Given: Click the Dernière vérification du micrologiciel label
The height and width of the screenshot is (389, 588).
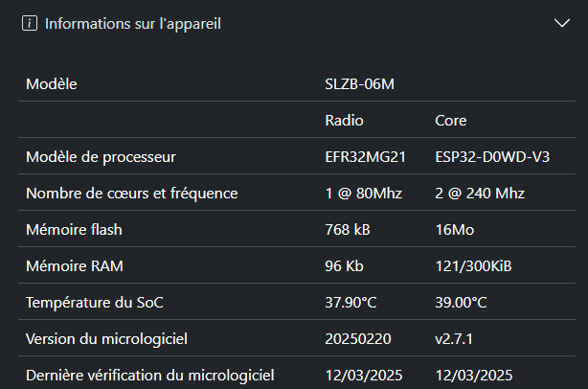Looking at the screenshot, I should pos(150,376).
